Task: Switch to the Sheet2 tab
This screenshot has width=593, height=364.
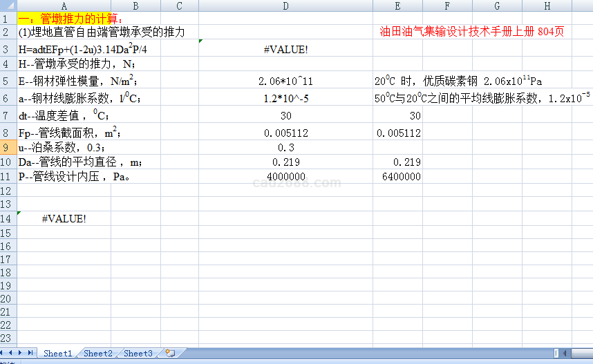Action: click(x=98, y=354)
